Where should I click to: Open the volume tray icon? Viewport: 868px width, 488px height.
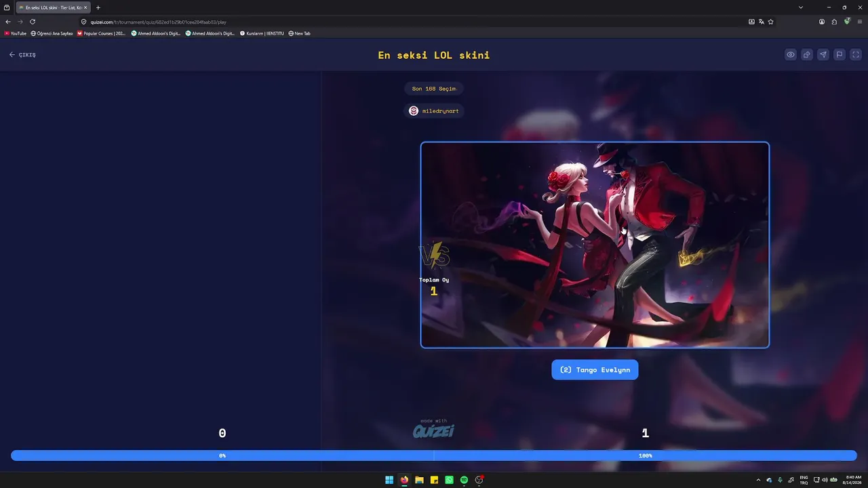825,480
